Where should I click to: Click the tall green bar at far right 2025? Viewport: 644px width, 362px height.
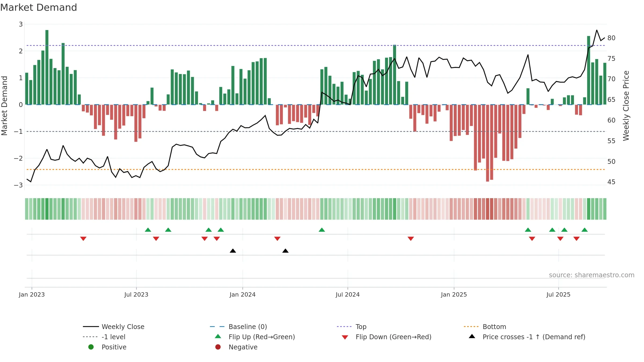pos(589,70)
